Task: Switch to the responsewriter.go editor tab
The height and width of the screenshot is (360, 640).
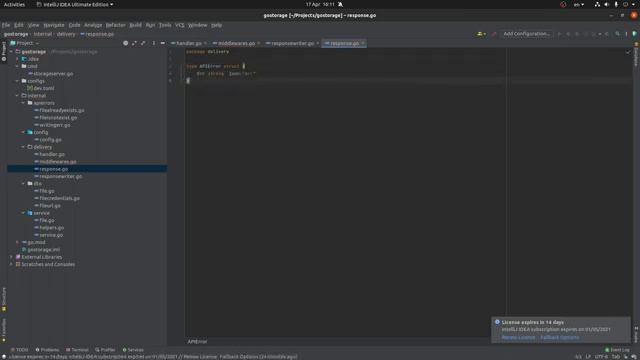Action: [292, 43]
